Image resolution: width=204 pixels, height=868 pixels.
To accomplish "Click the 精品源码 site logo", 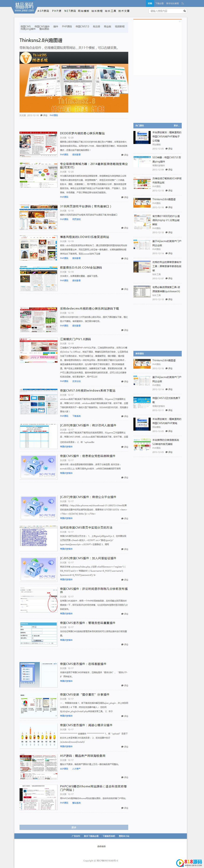I will (24, 7).
